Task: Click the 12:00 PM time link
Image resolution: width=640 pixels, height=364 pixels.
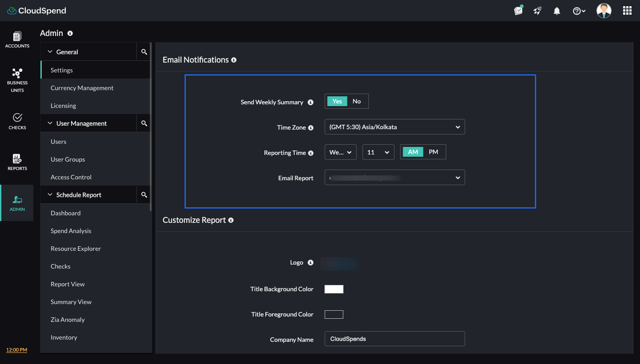Action: 16,350
